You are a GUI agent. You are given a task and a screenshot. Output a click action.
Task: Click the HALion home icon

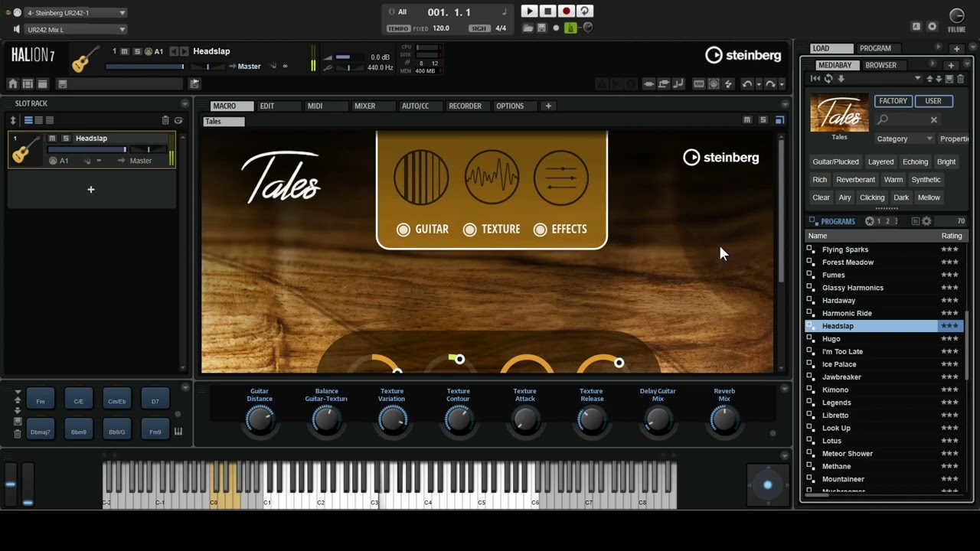13,84
